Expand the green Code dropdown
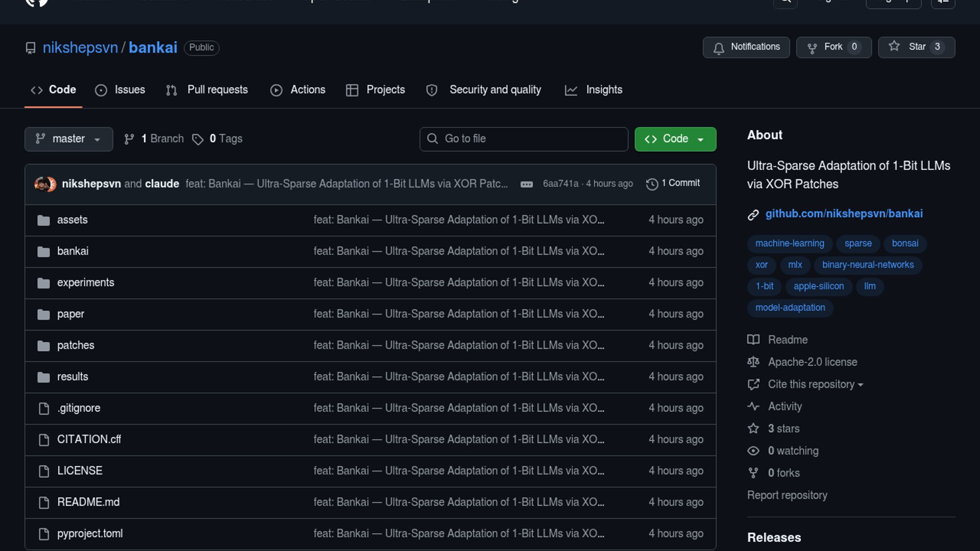This screenshot has width=980, height=551. click(675, 139)
